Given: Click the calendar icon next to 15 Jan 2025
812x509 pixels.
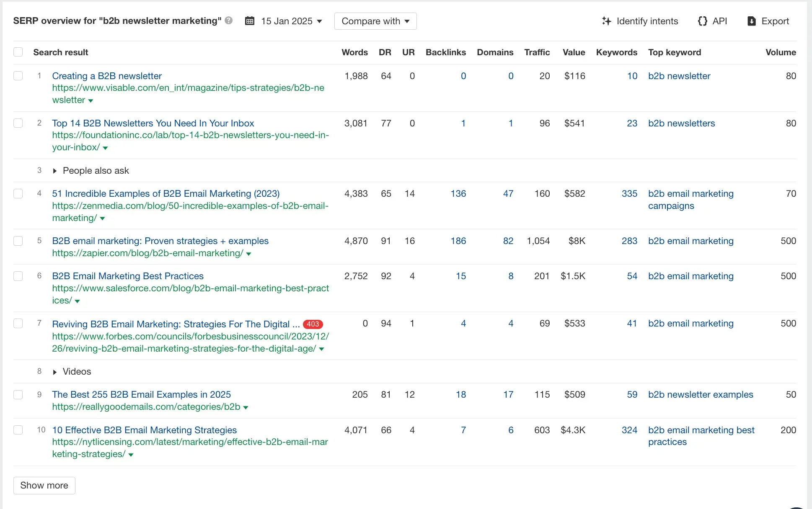Looking at the screenshot, I should (x=250, y=21).
